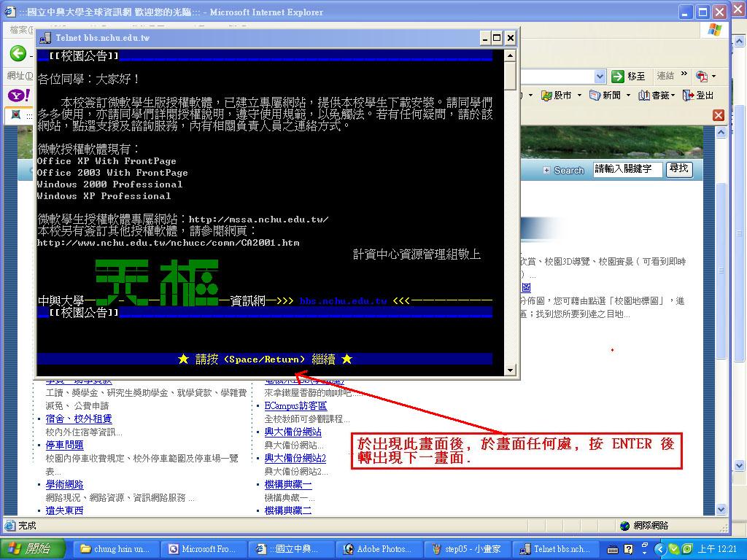Click the green checkmark shield tray icon

673,550
